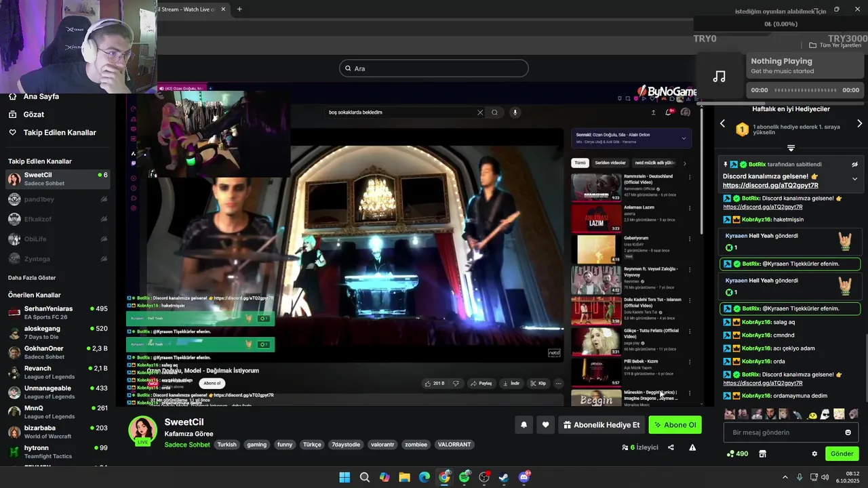Open Discord from the taskbar
This screenshot has height=488, width=868.
coord(524,477)
